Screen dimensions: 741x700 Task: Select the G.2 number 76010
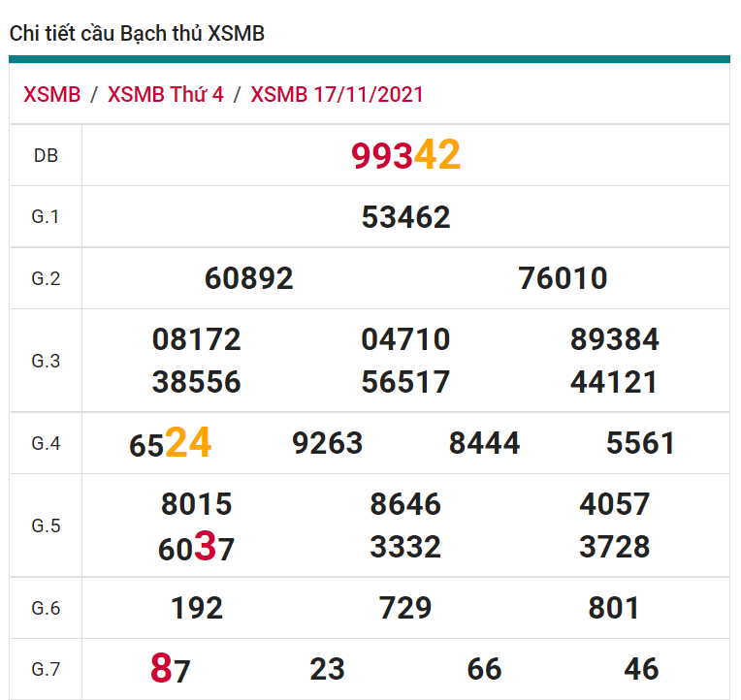[x=563, y=279]
